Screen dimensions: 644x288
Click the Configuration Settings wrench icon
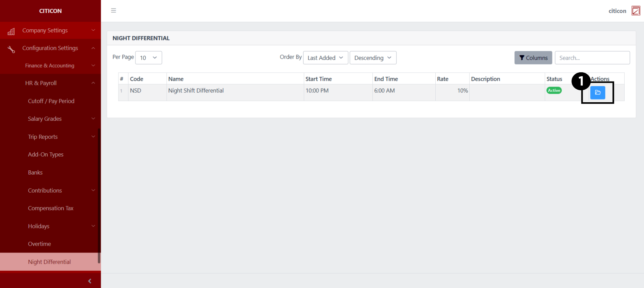(x=11, y=49)
